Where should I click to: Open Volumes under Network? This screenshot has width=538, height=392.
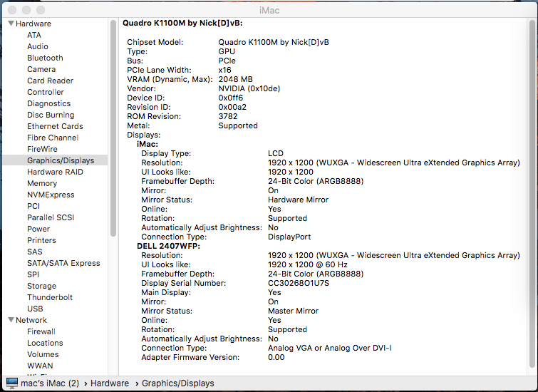click(x=43, y=354)
